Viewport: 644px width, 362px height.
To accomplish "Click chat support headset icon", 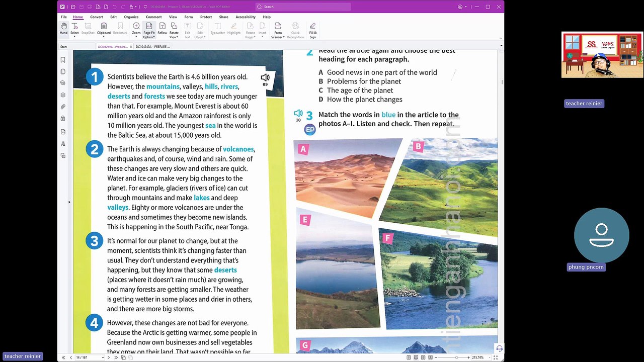I will (x=499, y=348).
